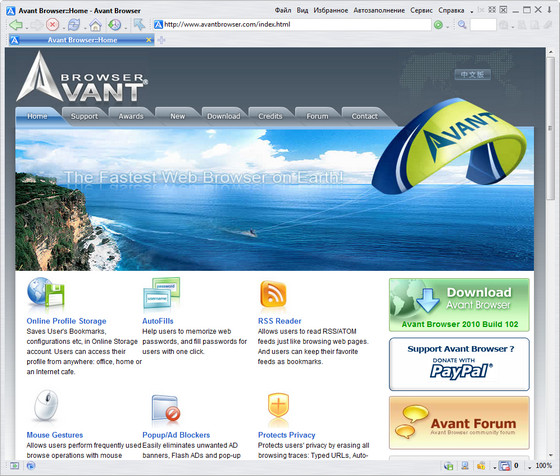Open the RSS Reader link

[x=280, y=321]
